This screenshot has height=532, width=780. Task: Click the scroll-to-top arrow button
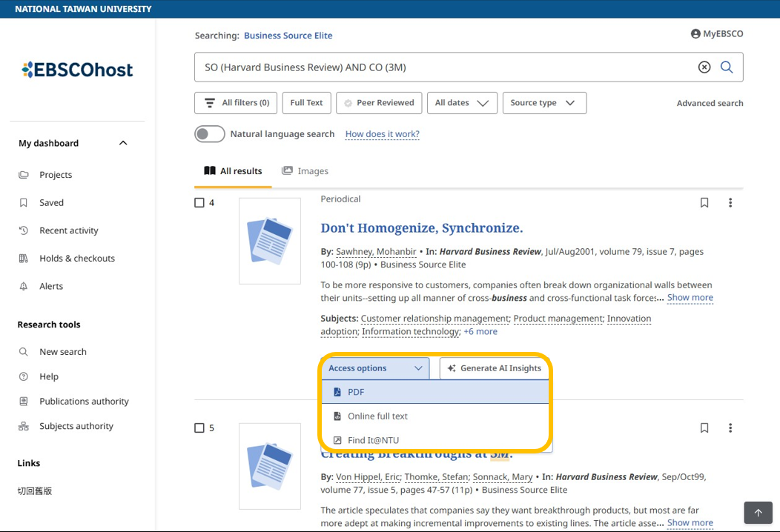pyautogui.click(x=758, y=513)
